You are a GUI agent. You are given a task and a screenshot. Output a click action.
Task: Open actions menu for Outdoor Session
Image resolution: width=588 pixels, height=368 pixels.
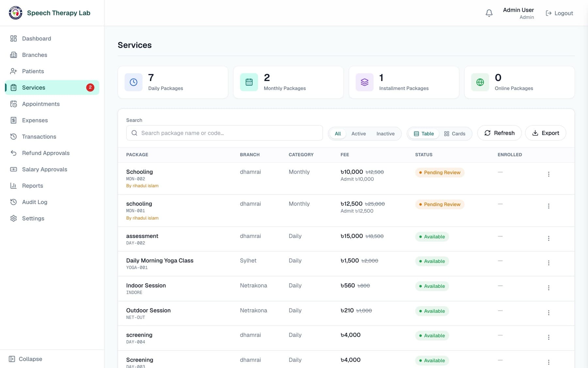[548, 313]
